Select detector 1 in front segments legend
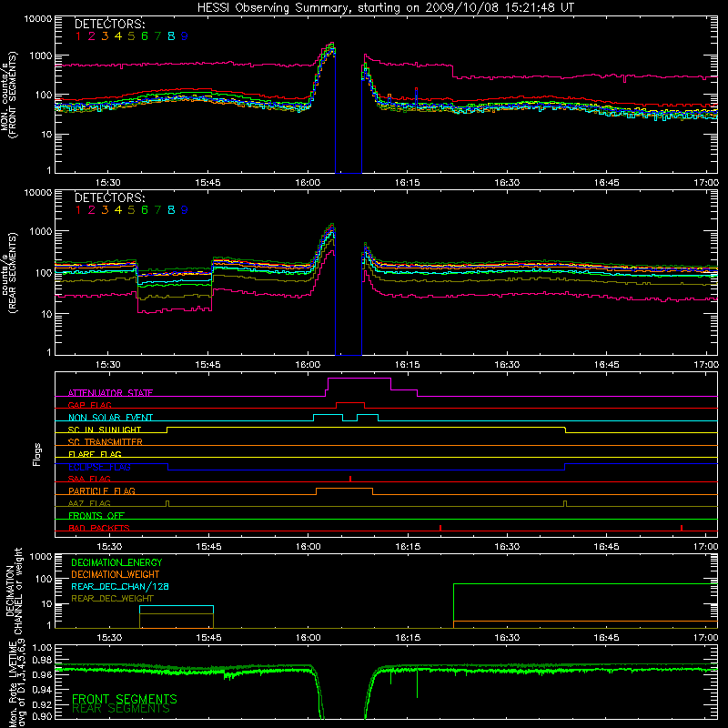 pyautogui.click(x=78, y=36)
